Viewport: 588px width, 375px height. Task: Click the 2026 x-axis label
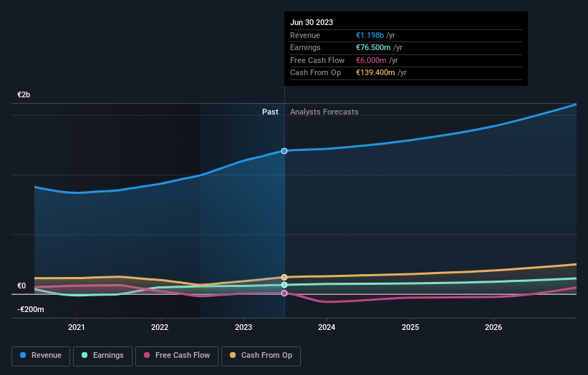point(493,327)
